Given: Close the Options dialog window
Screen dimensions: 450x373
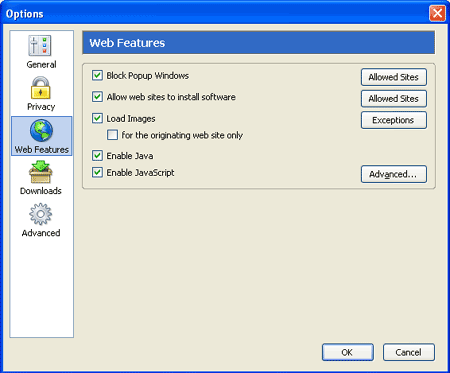Looking at the screenshot, I should [437, 14].
